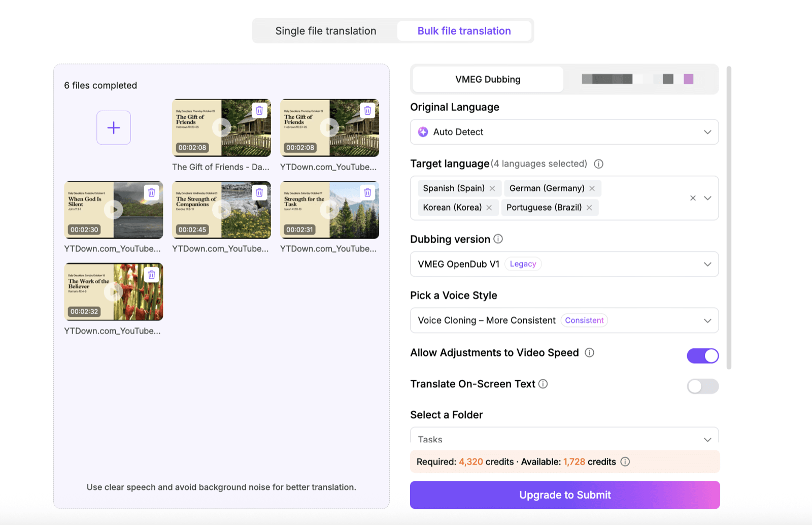Delete the 'When God Is Silent' video
Image resolution: width=812 pixels, height=525 pixels.
[151, 192]
